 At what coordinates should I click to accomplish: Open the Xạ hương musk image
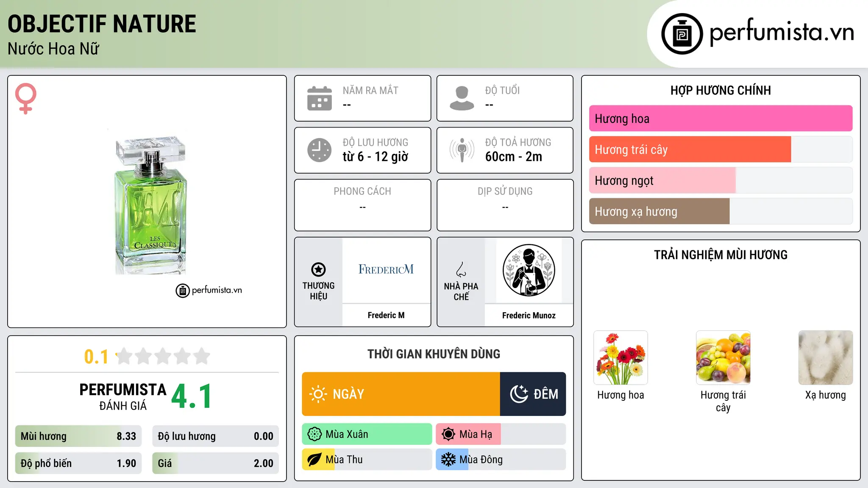[826, 358]
